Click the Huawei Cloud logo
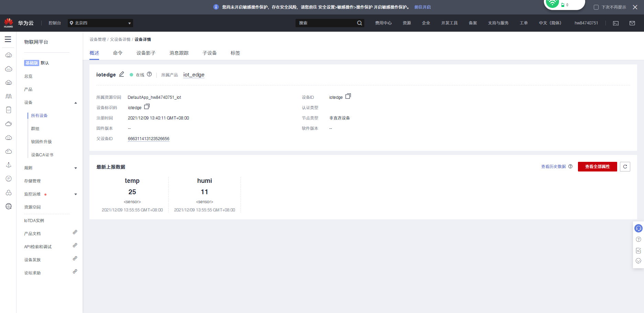This screenshot has height=313, width=644. click(9, 23)
